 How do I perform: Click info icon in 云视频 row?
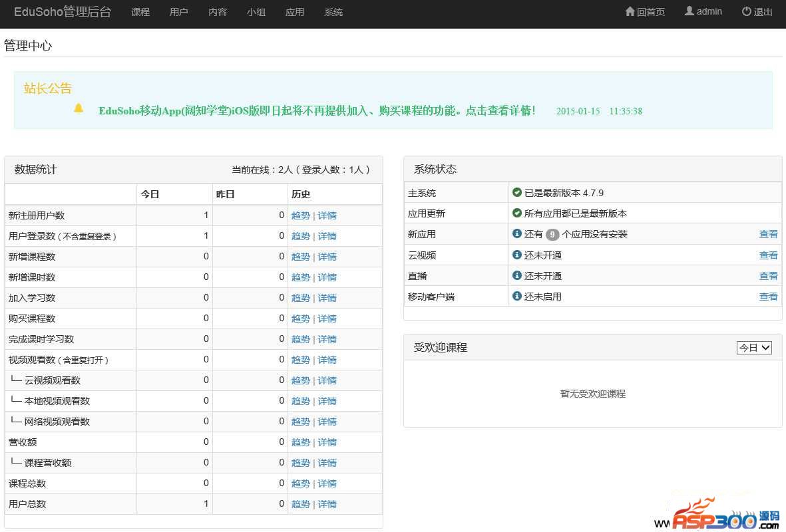coord(517,255)
